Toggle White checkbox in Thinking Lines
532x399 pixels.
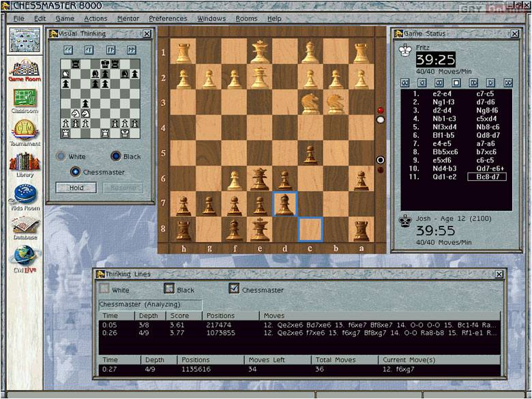(x=104, y=289)
